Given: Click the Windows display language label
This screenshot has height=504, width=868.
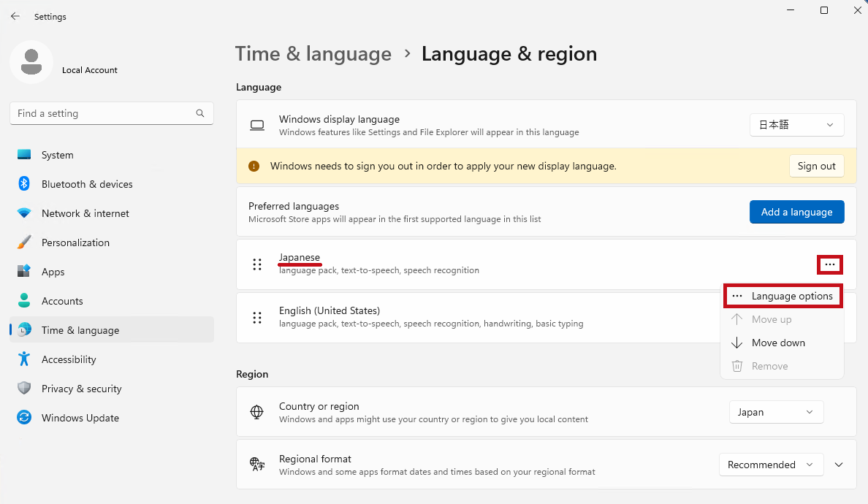Looking at the screenshot, I should pyautogui.click(x=339, y=119).
